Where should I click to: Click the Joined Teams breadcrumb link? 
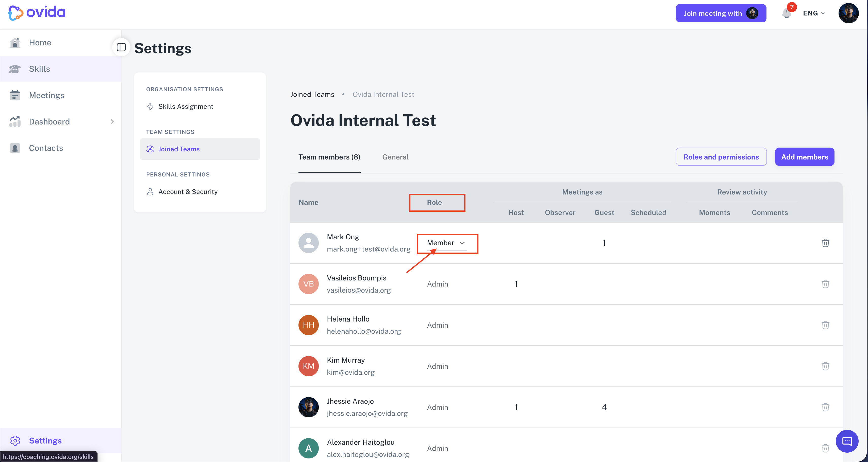click(312, 94)
